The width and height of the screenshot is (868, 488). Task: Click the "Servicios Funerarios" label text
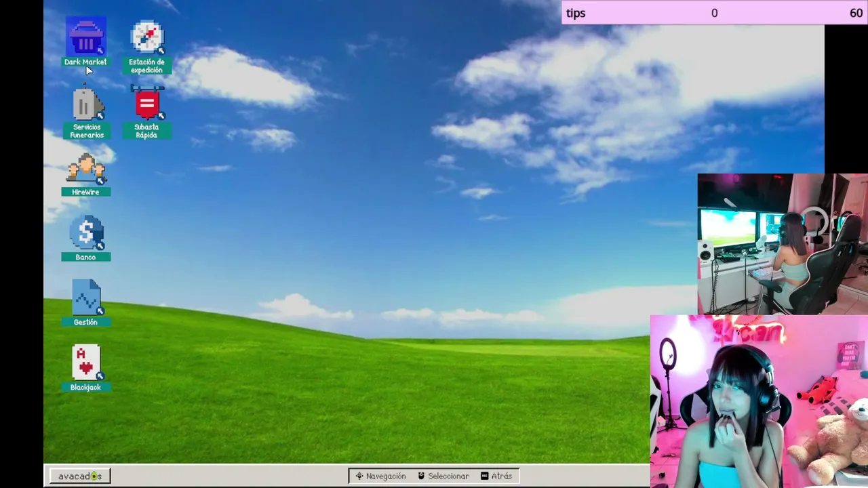[87, 131]
